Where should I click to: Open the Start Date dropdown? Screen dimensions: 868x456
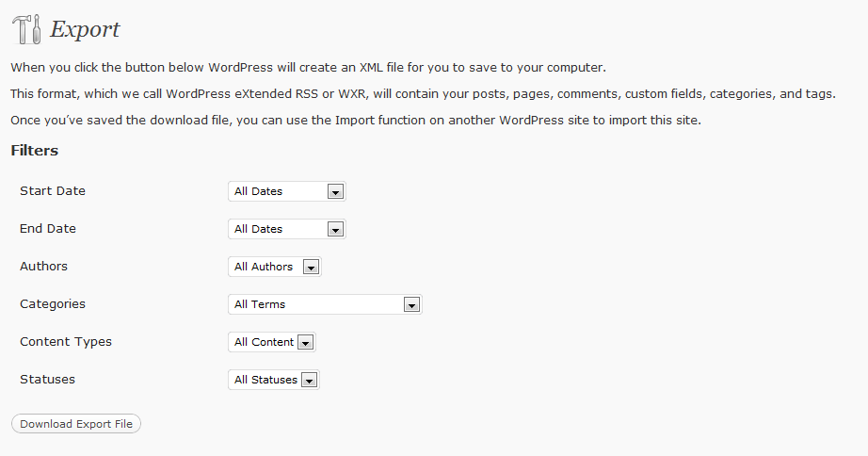click(x=287, y=191)
